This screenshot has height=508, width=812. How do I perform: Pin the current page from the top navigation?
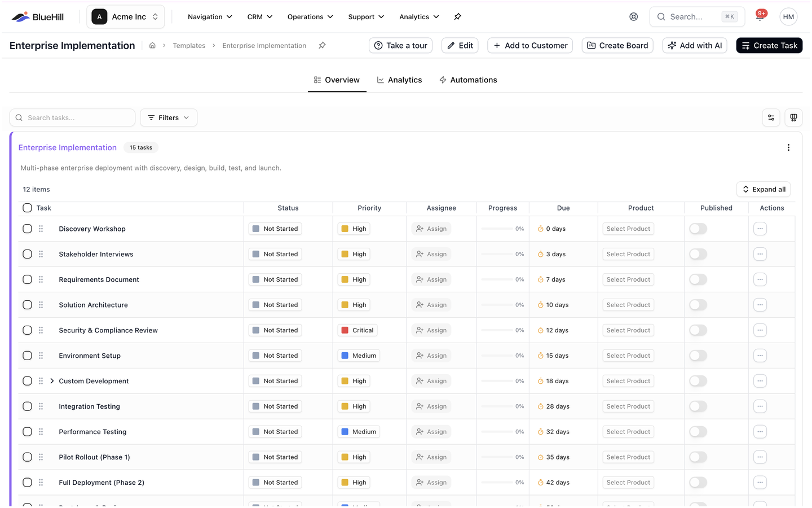pyautogui.click(x=458, y=17)
